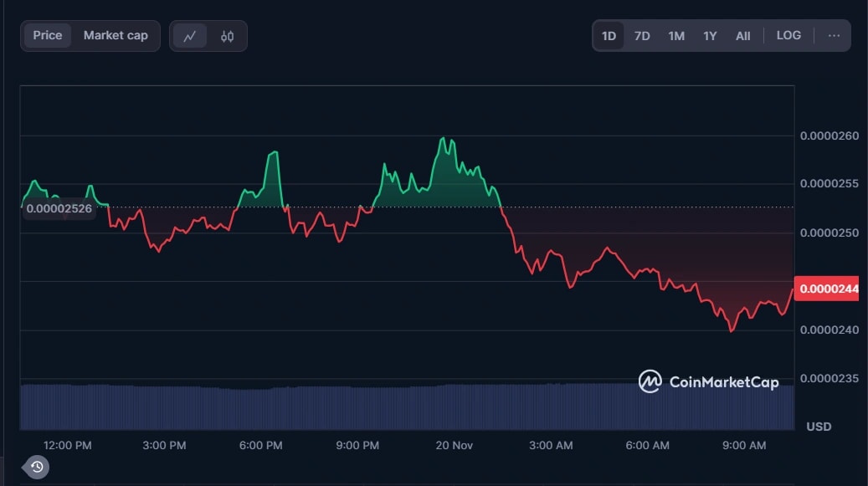868x486 pixels.
Task: Open the more options ellipsis menu
Action: click(834, 36)
